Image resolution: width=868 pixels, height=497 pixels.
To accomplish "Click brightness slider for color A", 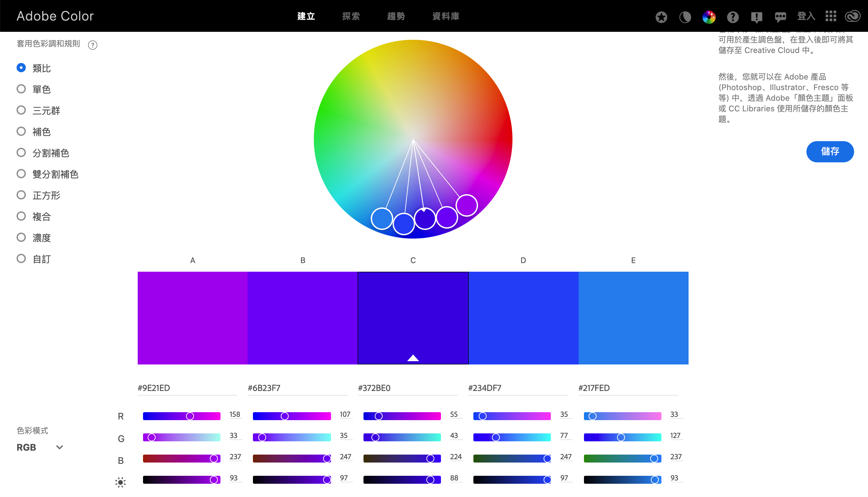I will click(x=181, y=479).
